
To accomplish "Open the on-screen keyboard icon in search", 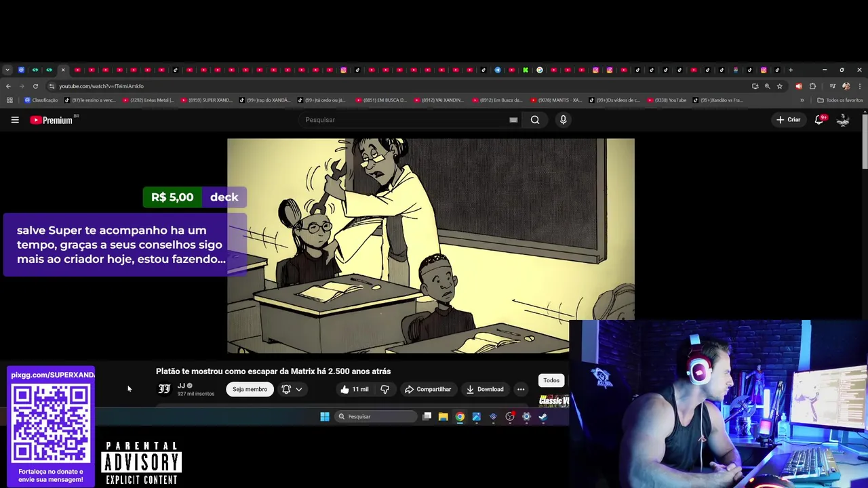I will (x=513, y=120).
